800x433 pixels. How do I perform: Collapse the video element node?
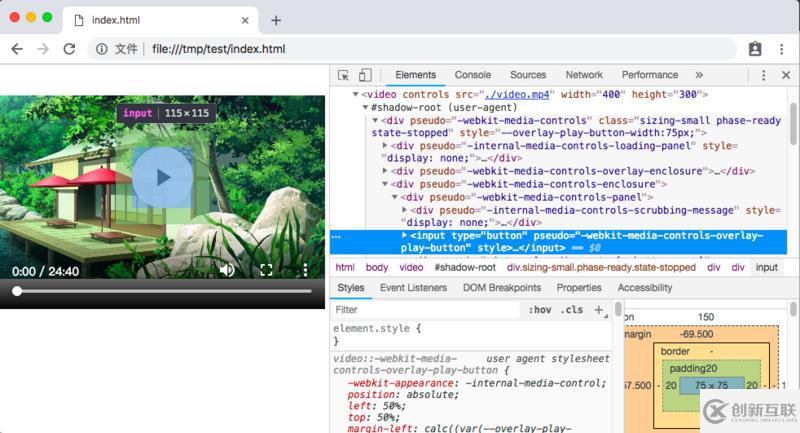[356, 94]
